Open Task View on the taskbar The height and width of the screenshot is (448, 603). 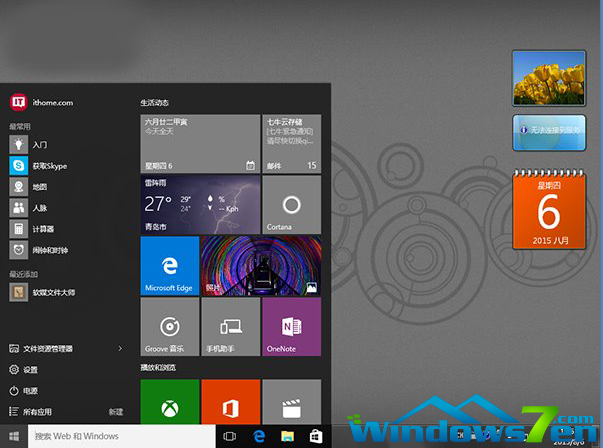click(230, 436)
